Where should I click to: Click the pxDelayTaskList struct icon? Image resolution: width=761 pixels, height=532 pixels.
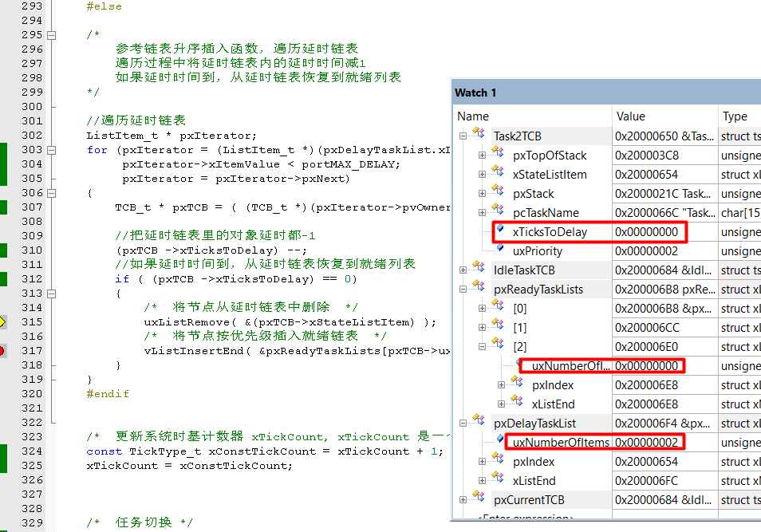[479, 420]
